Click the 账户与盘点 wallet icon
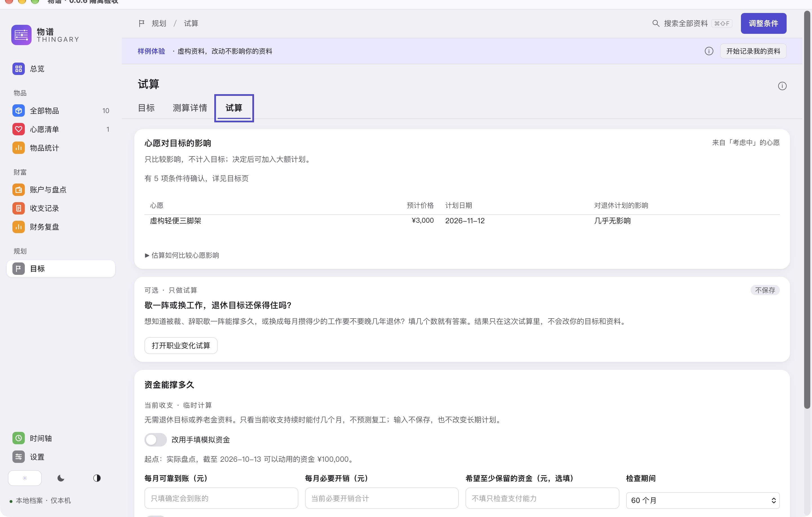The height and width of the screenshot is (517, 812). coord(19,189)
